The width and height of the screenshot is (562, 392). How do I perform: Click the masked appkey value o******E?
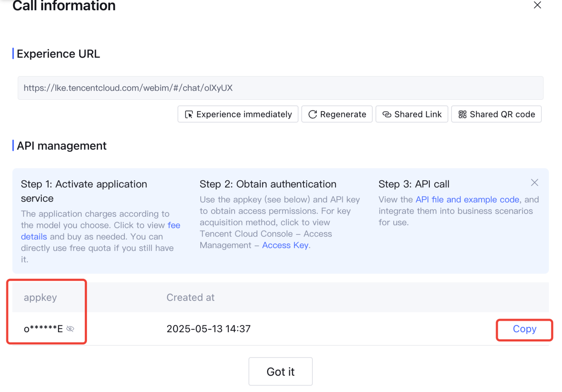(43, 329)
